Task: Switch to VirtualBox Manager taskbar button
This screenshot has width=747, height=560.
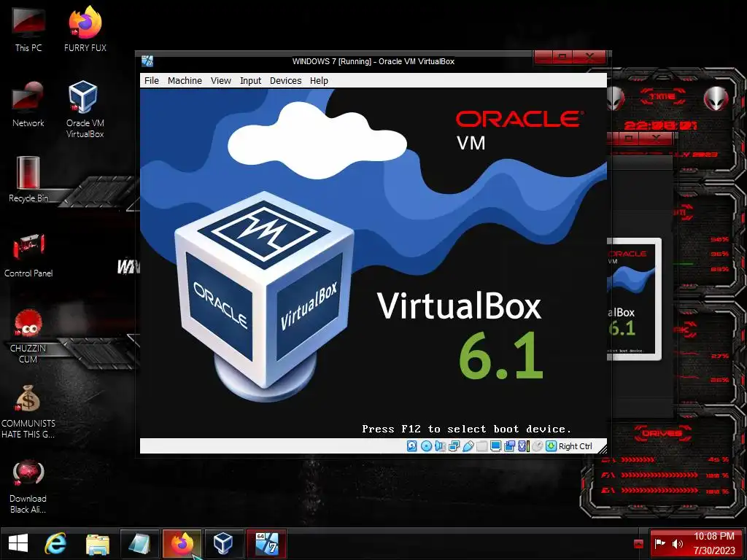Action: (223, 543)
